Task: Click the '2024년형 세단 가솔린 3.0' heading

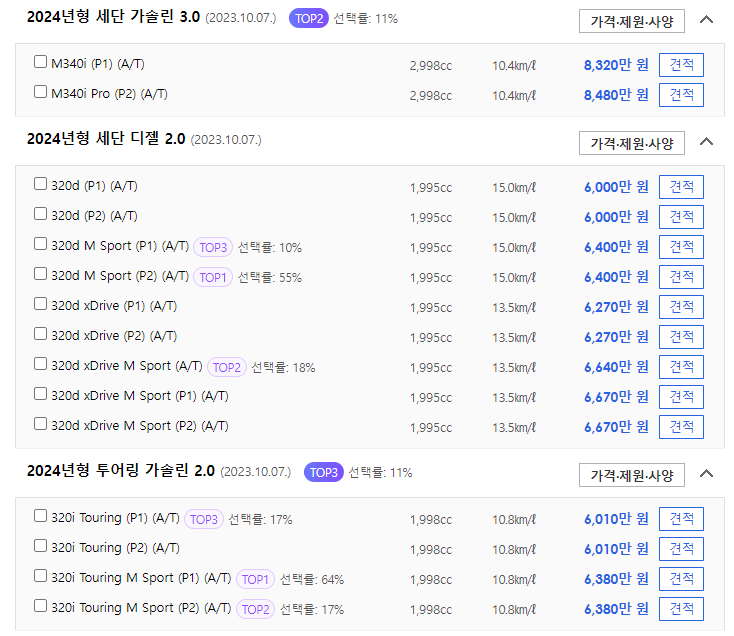Action: point(113,17)
